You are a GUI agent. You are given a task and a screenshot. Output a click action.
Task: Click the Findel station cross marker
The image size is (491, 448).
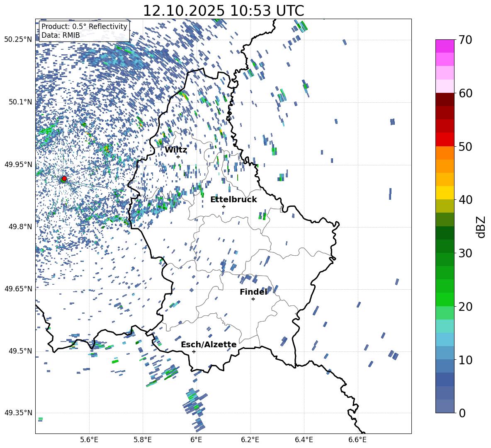[x=253, y=299]
